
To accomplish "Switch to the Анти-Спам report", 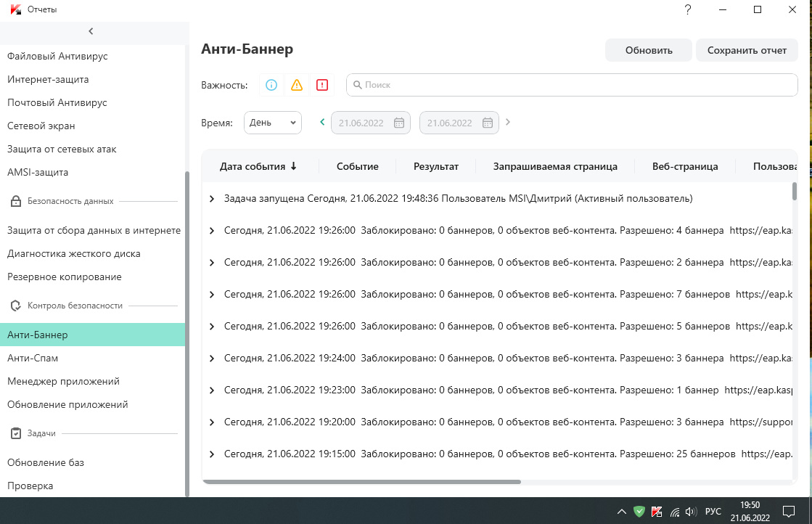I will pos(33,358).
